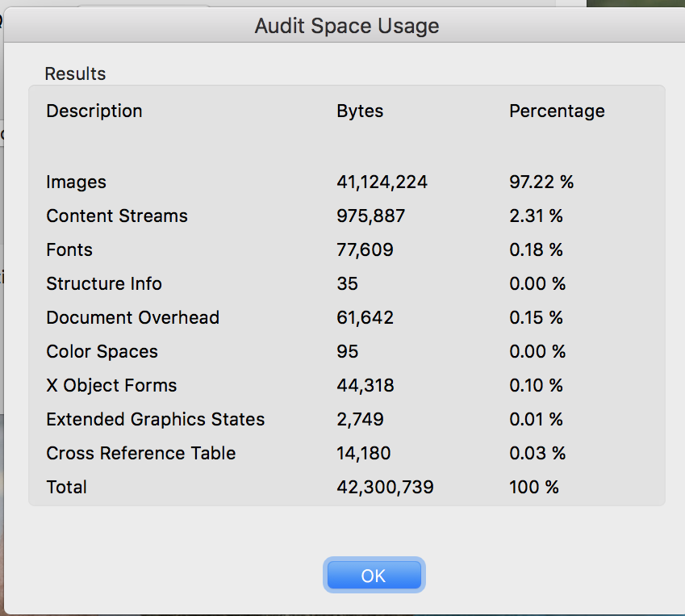The height and width of the screenshot is (616, 685).
Task: Select the X Object Forms row label
Action: (x=111, y=386)
